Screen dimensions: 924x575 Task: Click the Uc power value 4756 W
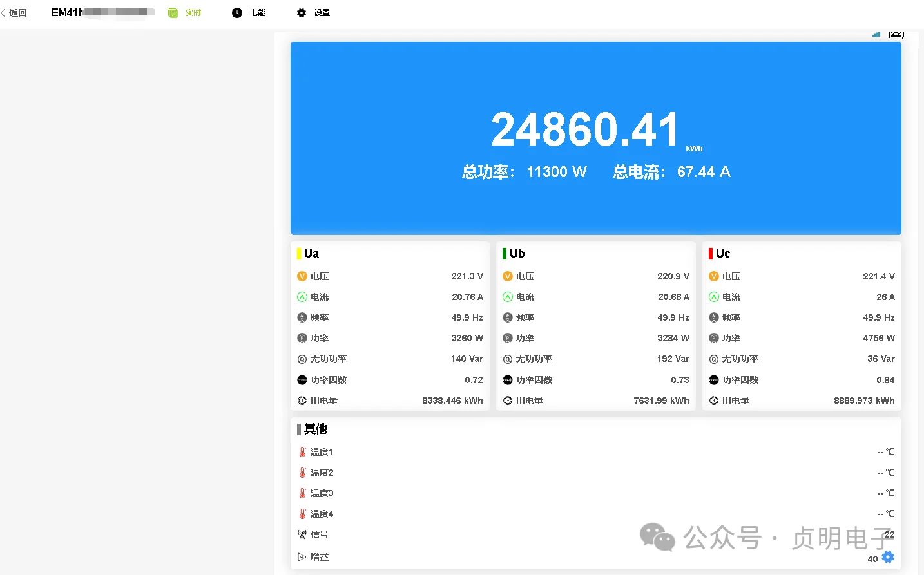tap(879, 338)
